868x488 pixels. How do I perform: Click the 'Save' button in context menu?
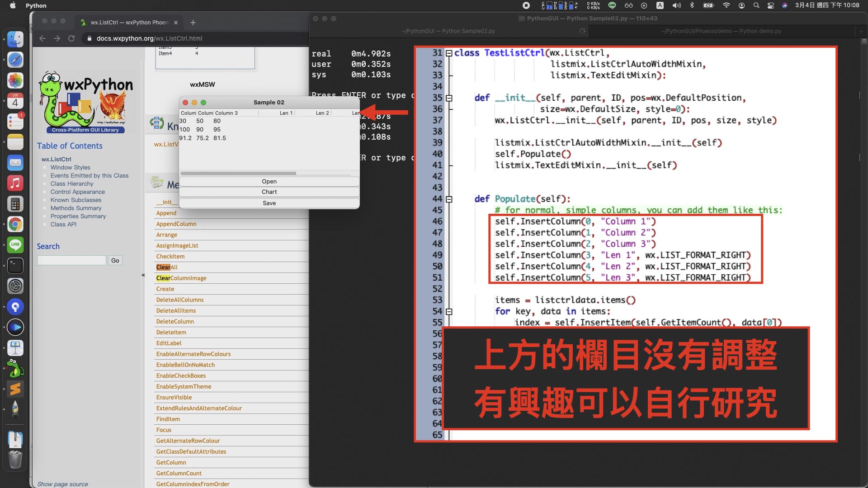[269, 202]
